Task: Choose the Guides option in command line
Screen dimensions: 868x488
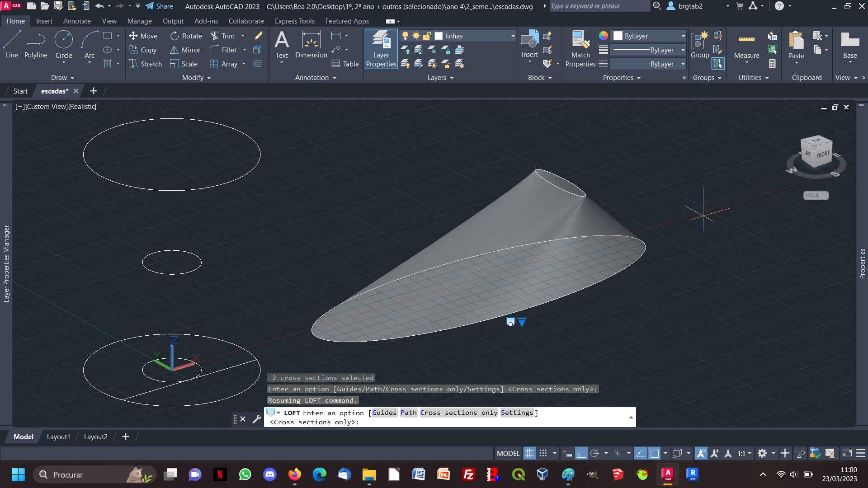Action: click(384, 413)
